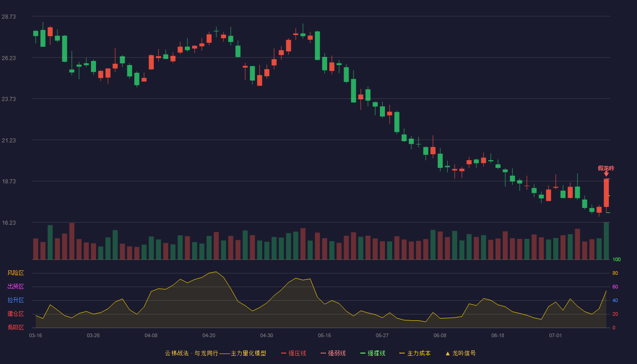This screenshot has height=364, width=637.
Task: Click the 低吸区 zone label
Action: 15,328
